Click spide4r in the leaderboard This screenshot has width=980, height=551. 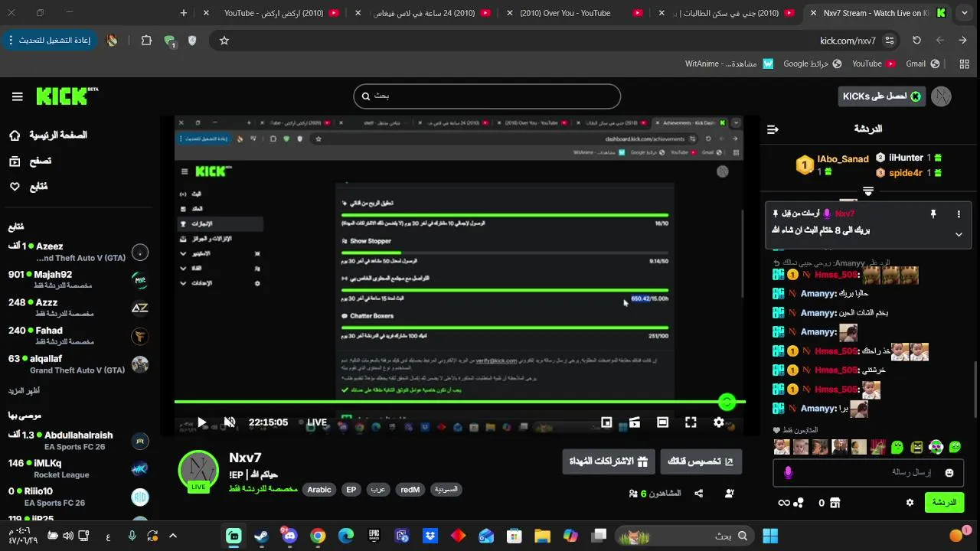(x=906, y=173)
